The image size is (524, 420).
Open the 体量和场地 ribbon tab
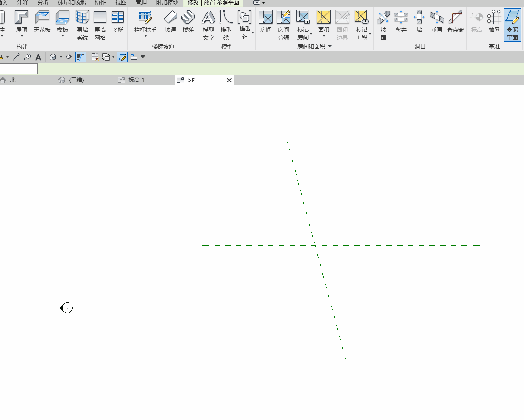[71, 3]
